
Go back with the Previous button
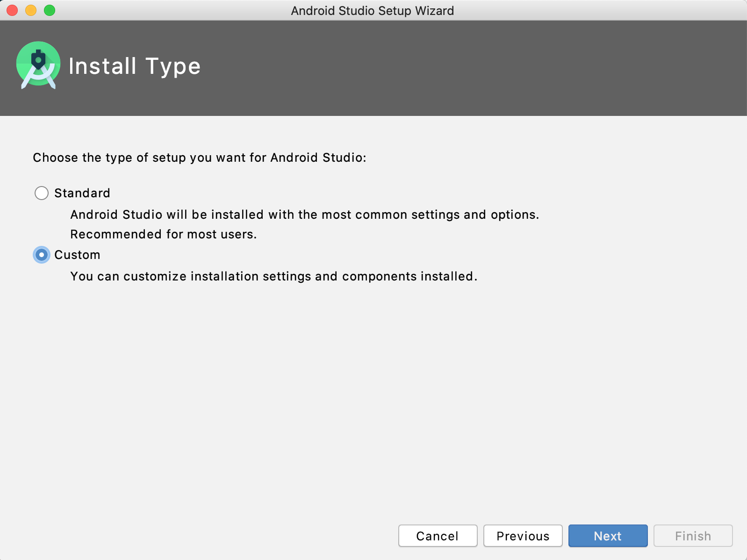pyautogui.click(x=523, y=536)
